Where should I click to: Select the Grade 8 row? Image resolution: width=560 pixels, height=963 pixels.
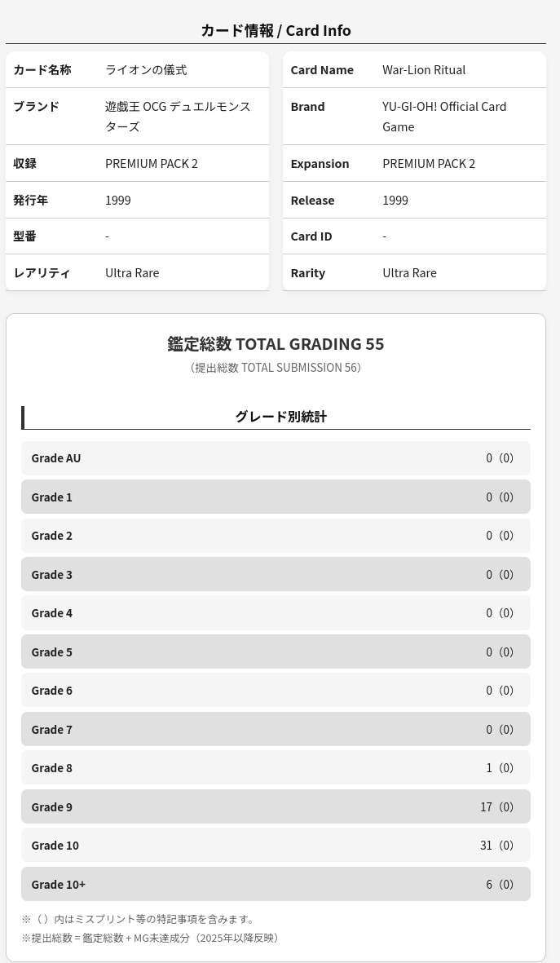click(276, 768)
